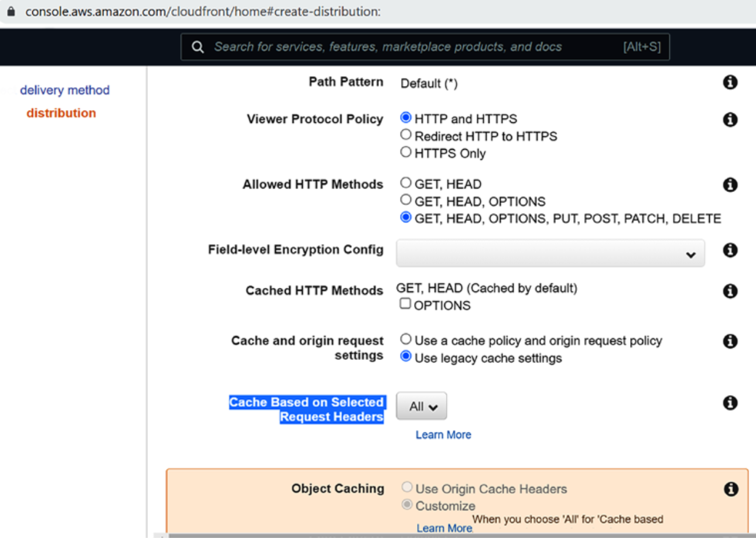Click highlighted Cache Based on Selected Request Headers label

click(306, 410)
